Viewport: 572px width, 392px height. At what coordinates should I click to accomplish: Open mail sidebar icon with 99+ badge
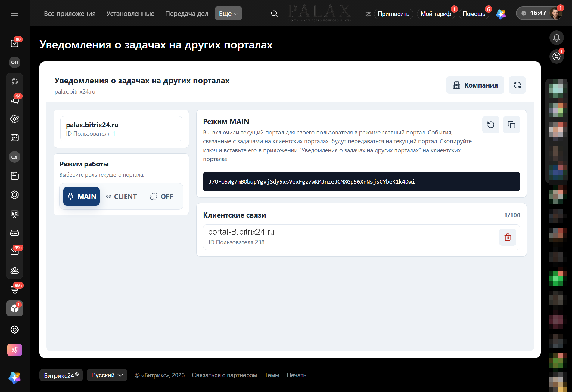14,252
